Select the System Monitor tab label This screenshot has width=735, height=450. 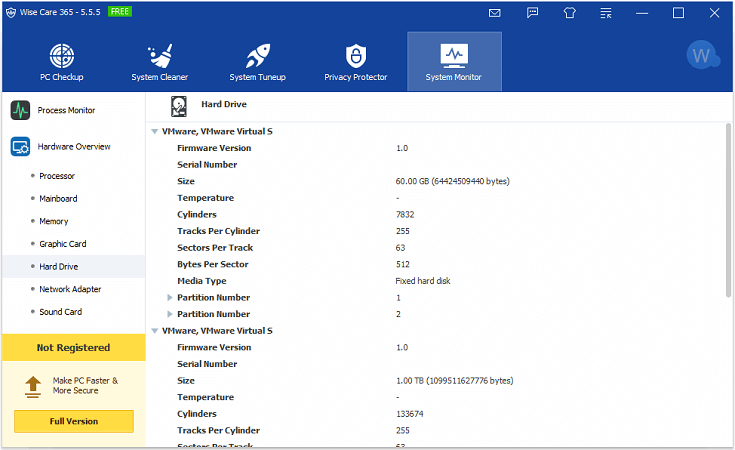pos(454,77)
